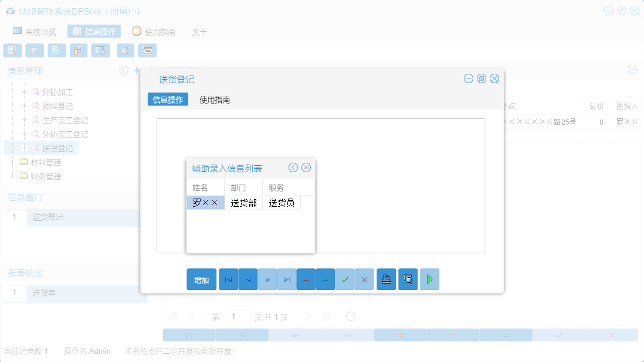Click 报表输出 panel header
Screen dimensions: 644x362
(x=25, y=273)
